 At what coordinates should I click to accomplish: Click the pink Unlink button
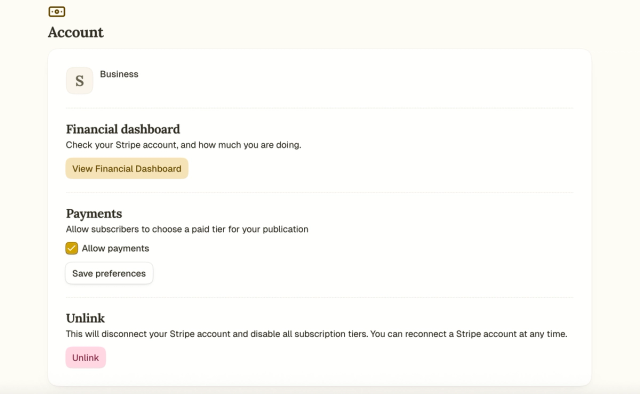pyautogui.click(x=86, y=358)
